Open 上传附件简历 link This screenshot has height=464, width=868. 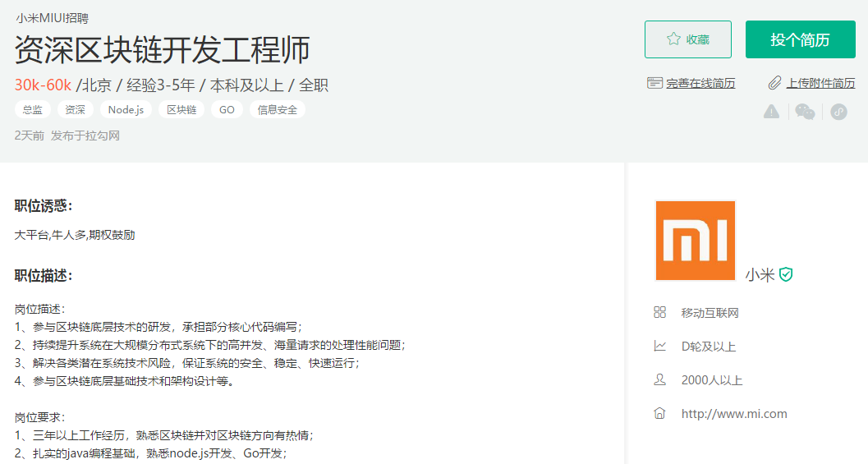point(820,84)
